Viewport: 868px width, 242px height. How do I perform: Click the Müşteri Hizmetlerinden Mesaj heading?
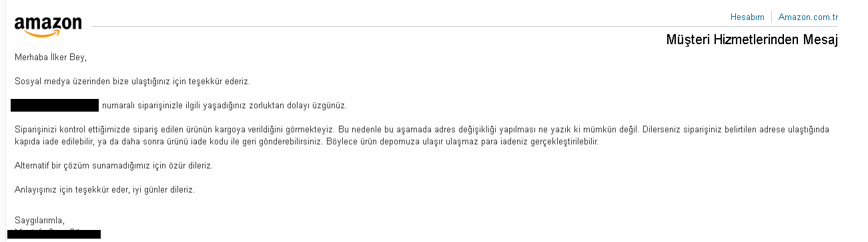(752, 39)
